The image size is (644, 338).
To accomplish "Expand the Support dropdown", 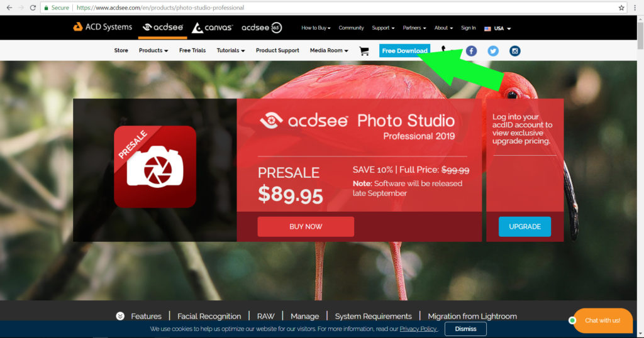I will (383, 28).
